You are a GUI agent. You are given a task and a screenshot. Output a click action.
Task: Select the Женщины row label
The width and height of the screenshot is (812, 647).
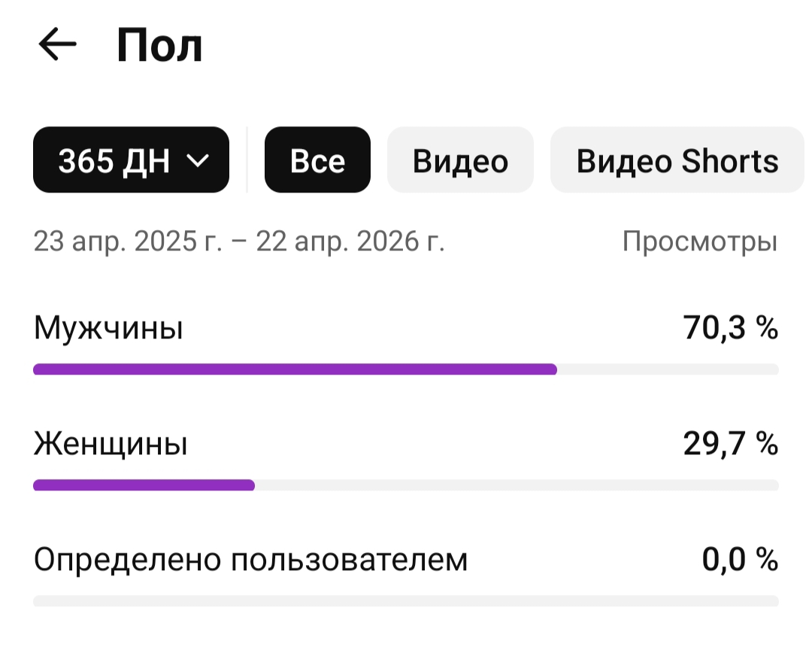[111, 445]
